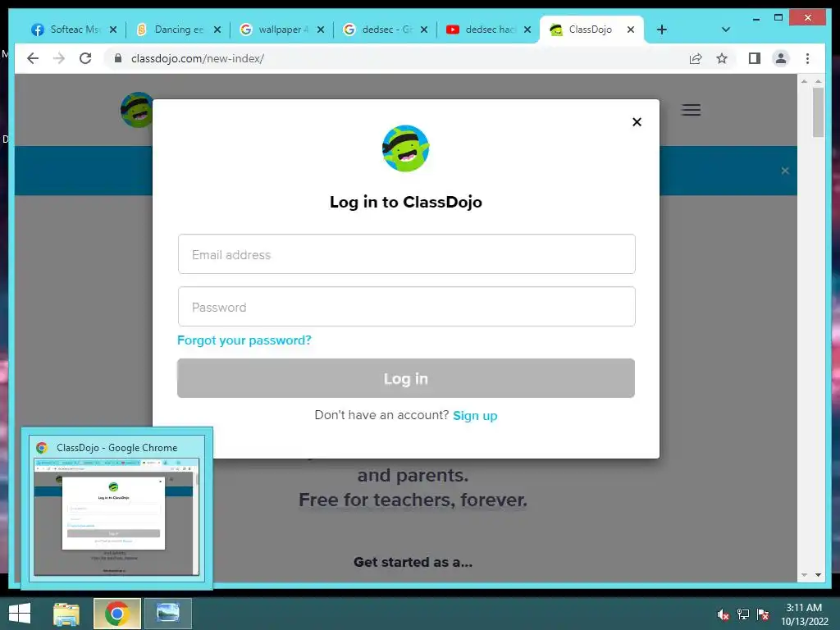Share this page icon in address bar
The image size is (840, 630).
point(696,58)
